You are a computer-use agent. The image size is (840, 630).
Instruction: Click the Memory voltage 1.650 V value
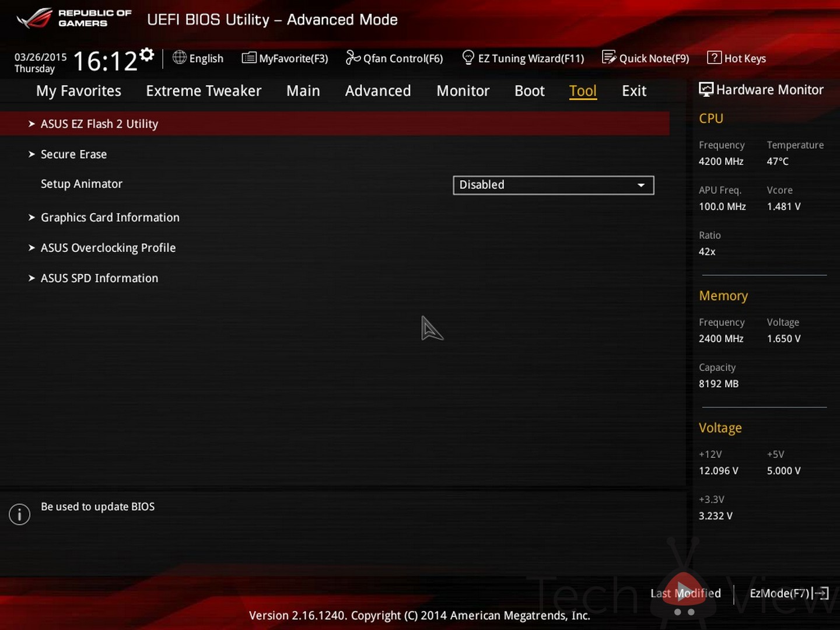[x=784, y=339]
